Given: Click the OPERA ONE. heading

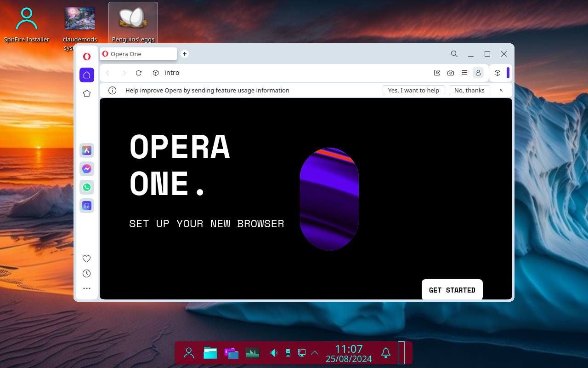Looking at the screenshot, I should 180,165.
